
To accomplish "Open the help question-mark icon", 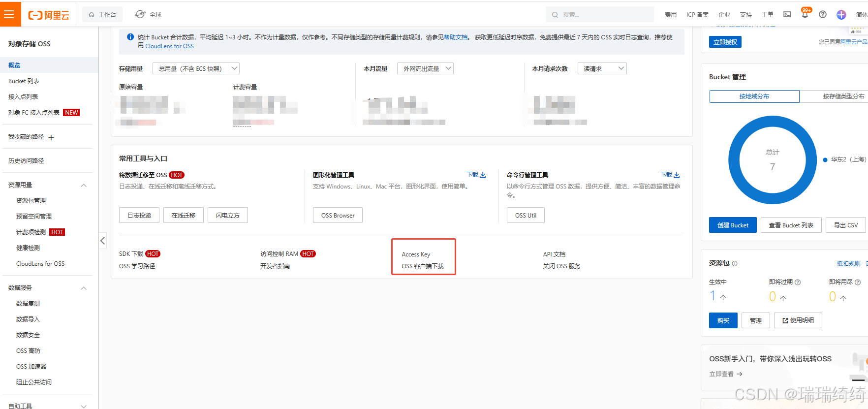I will point(823,15).
